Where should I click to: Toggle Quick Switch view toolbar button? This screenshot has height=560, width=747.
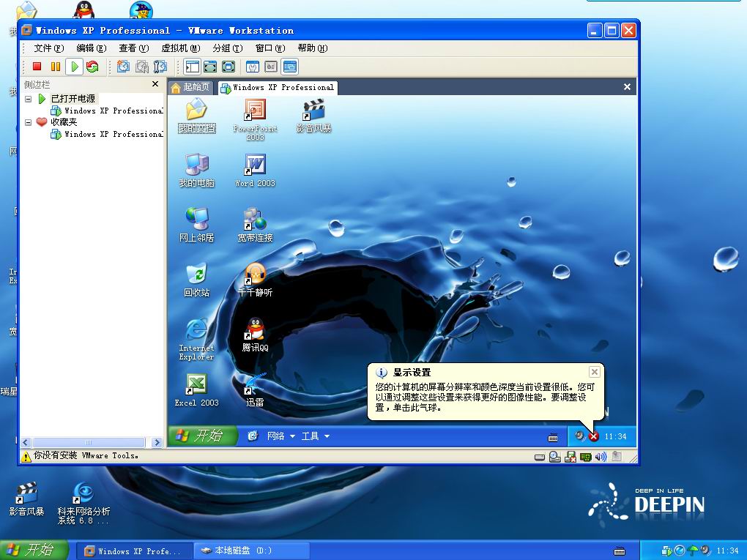coord(228,67)
